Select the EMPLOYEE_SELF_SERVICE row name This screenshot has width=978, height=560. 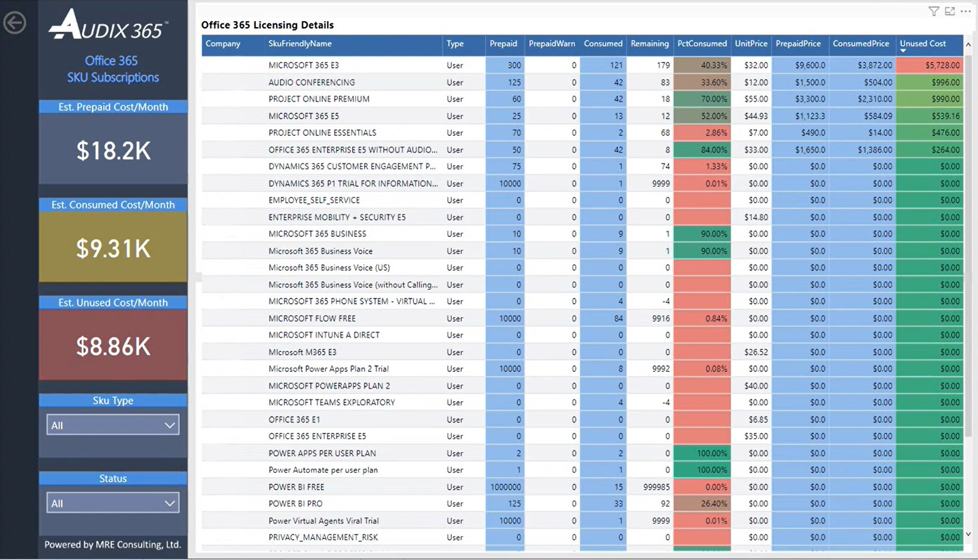pos(314,200)
